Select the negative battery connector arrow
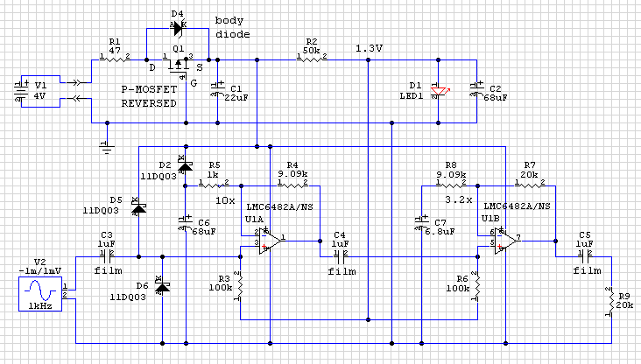 pyautogui.click(x=78, y=99)
